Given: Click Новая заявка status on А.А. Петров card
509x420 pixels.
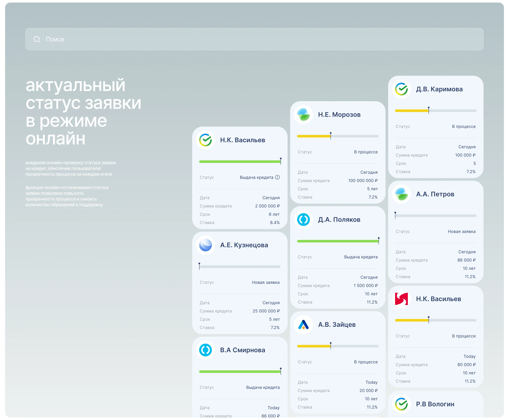Looking at the screenshot, I should [x=462, y=231].
